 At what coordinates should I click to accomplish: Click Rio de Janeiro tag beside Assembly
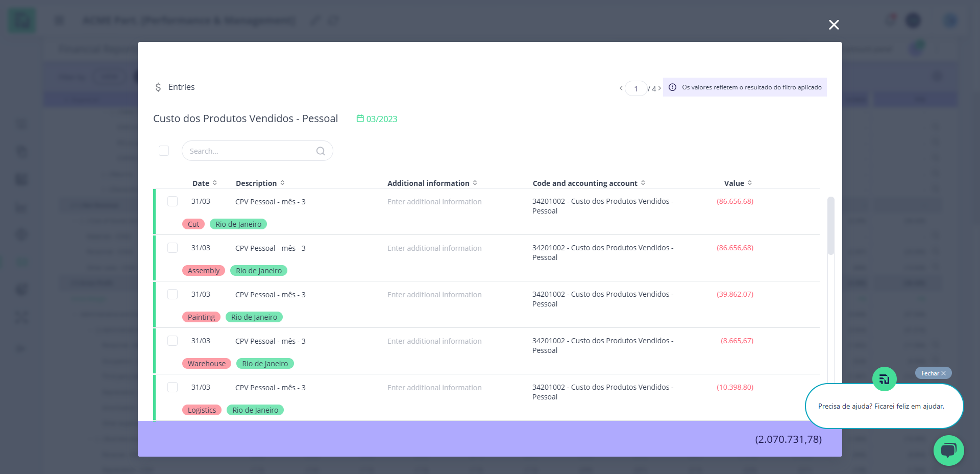pyautogui.click(x=259, y=271)
